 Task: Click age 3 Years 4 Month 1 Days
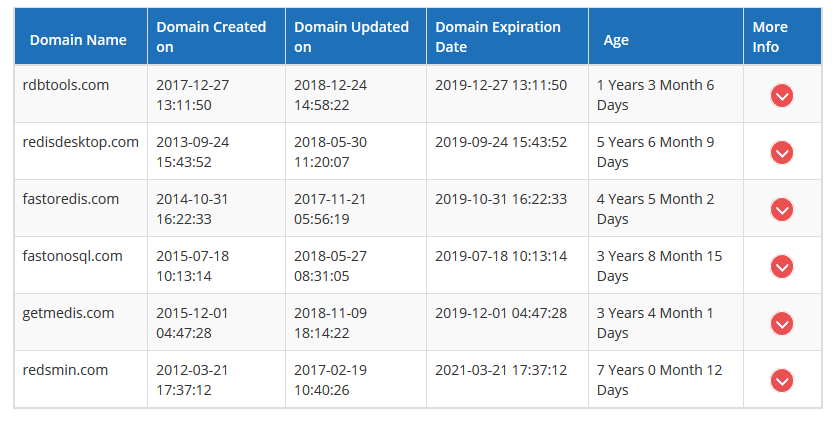coord(655,323)
